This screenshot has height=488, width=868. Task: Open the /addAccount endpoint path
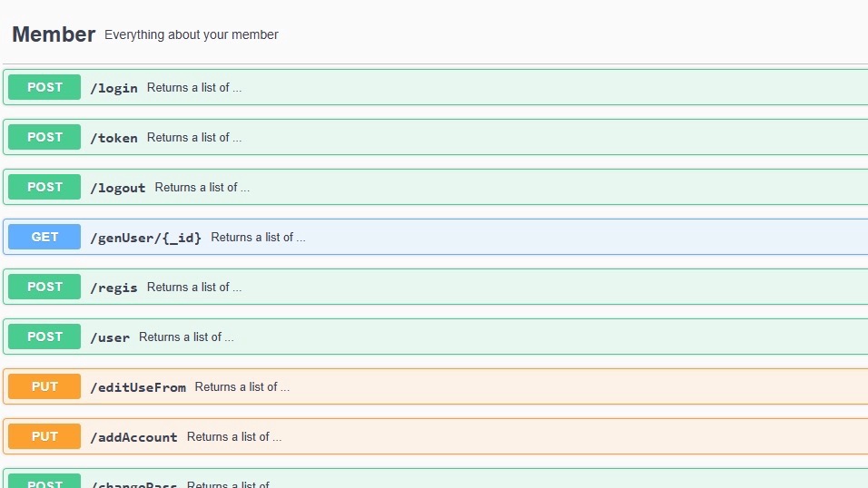pyautogui.click(x=133, y=437)
